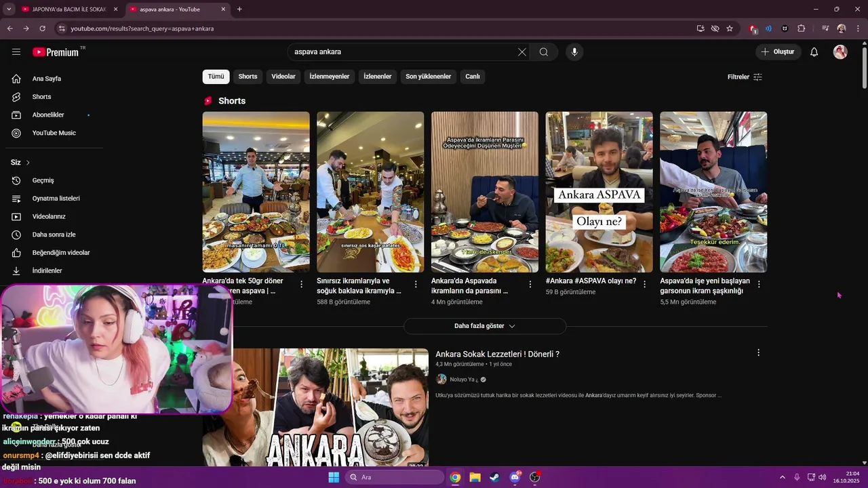Open the YouTube hamburger guide menu
This screenshot has height=488, width=868.
(16, 52)
